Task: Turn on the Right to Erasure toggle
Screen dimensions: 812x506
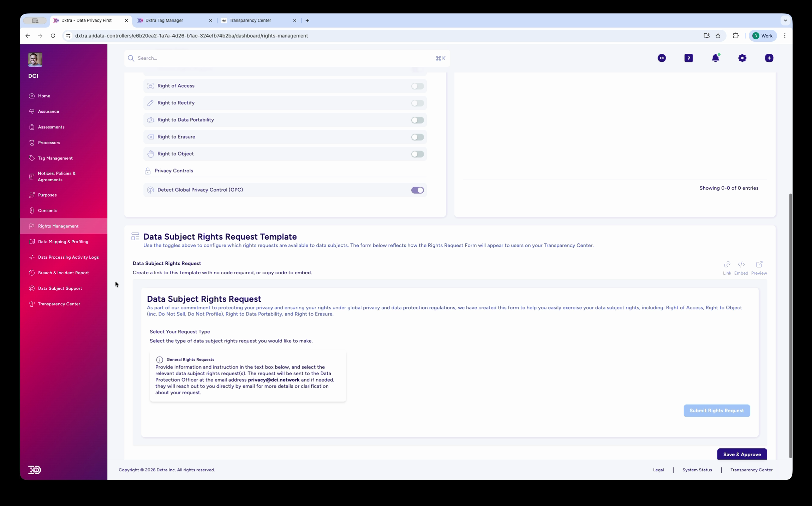Action: pos(417,137)
